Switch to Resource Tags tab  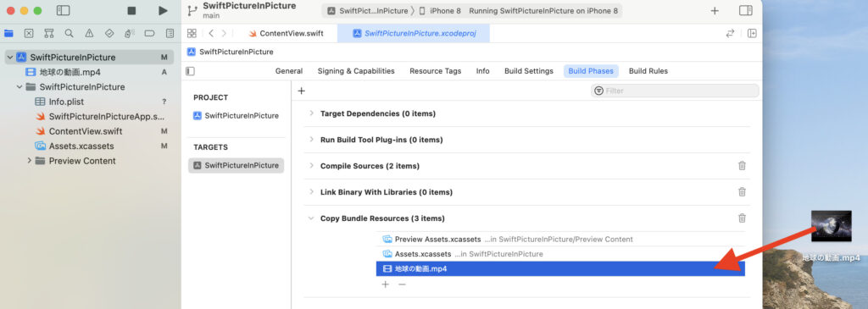435,71
